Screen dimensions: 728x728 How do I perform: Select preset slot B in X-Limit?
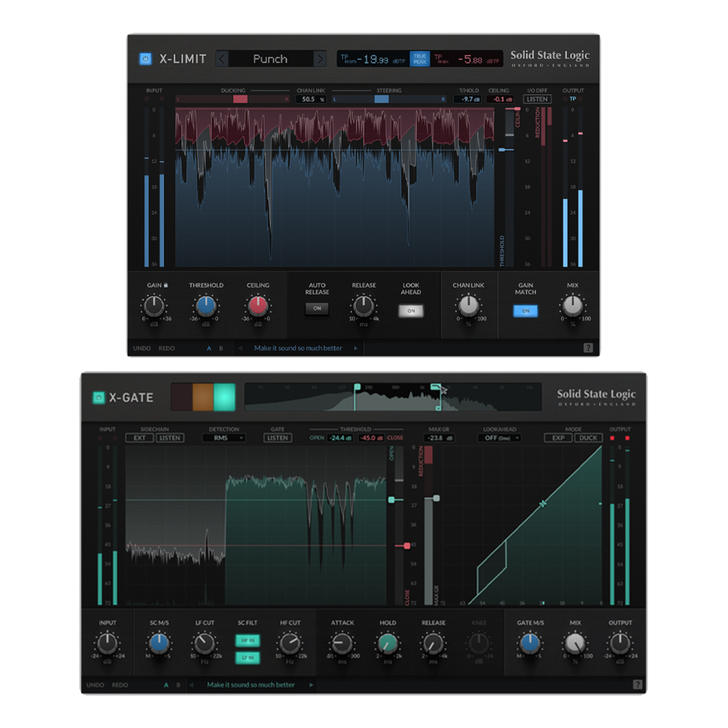(x=221, y=348)
